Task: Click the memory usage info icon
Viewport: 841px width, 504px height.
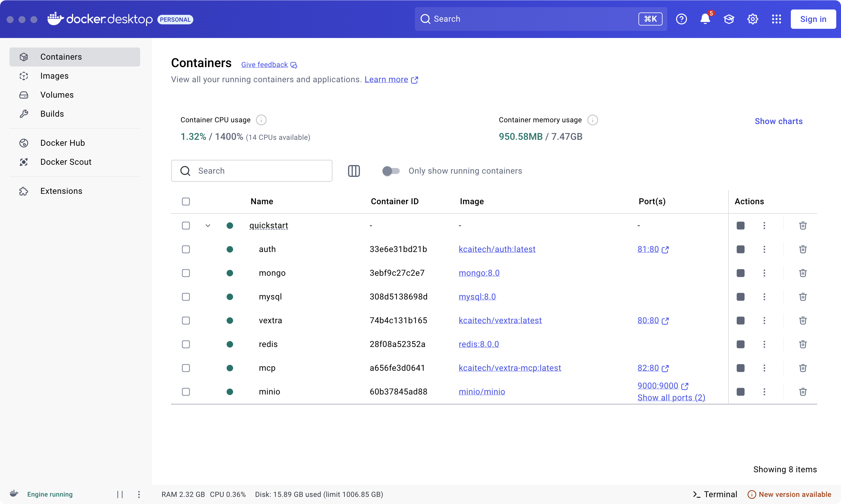Action: [x=593, y=120]
